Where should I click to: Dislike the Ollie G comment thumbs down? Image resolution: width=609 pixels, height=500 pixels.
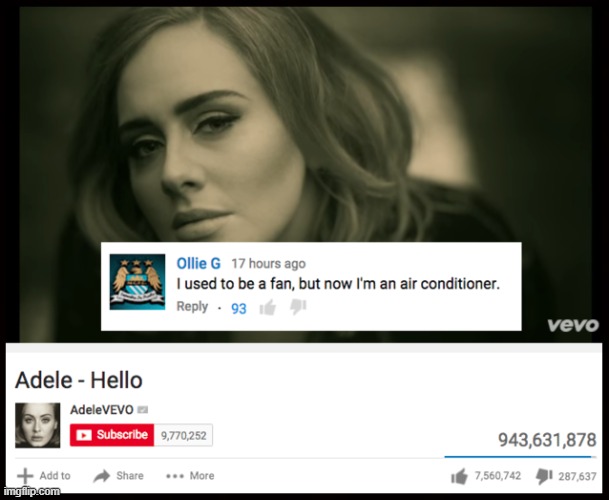click(x=298, y=307)
